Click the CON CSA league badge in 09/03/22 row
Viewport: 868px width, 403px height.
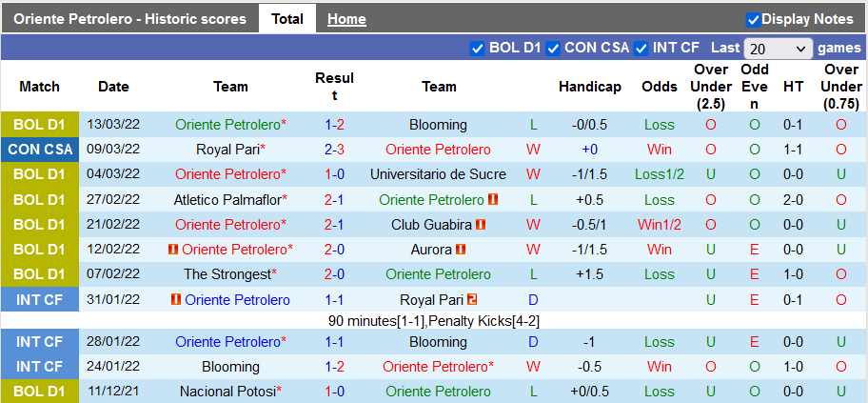pyautogui.click(x=39, y=150)
